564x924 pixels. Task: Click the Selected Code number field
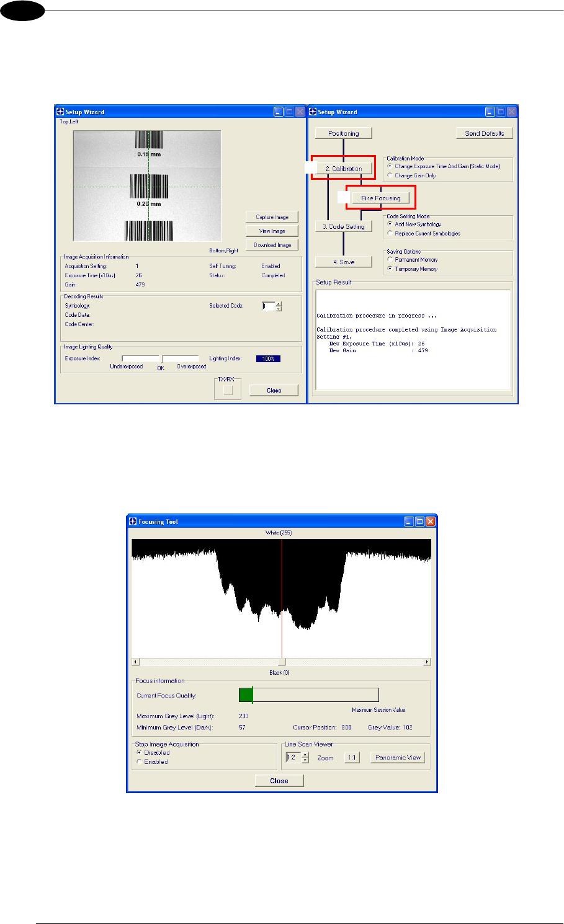[268, 306]
